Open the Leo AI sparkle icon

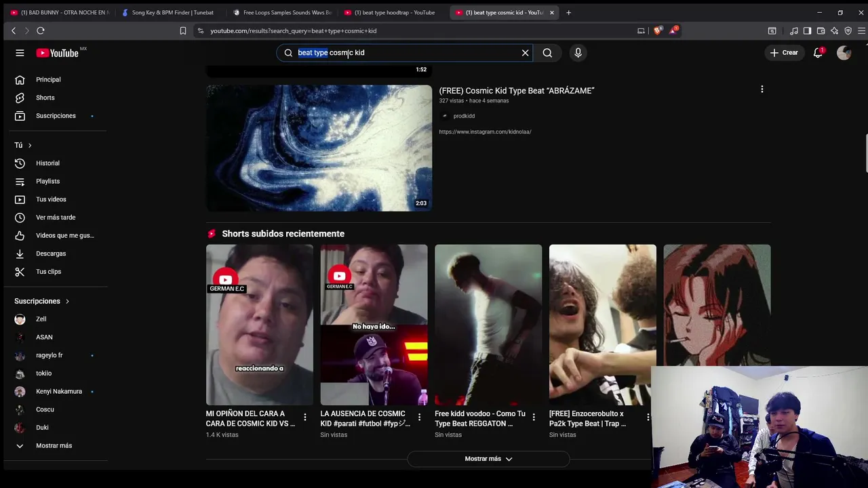pyautogui.click(x=834, y=30)
